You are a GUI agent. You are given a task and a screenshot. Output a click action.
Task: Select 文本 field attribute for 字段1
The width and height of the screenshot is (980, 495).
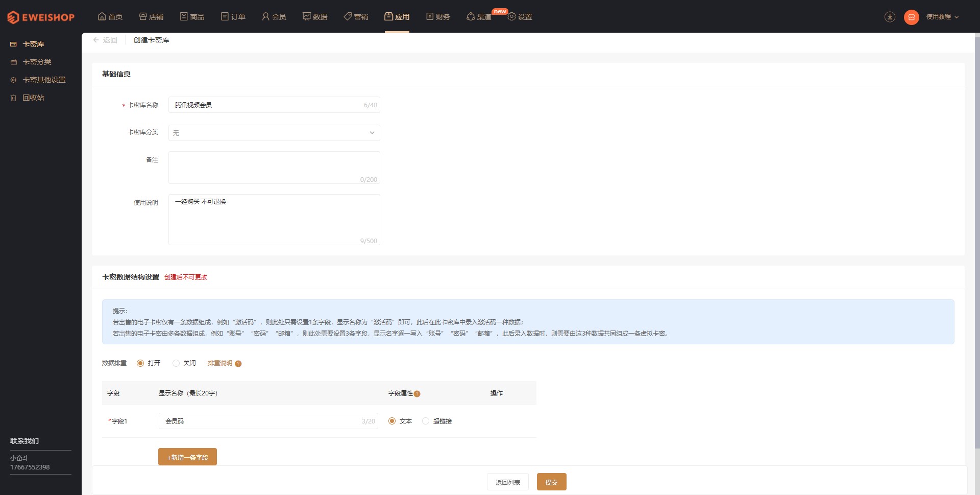click(x=392, y=421)
